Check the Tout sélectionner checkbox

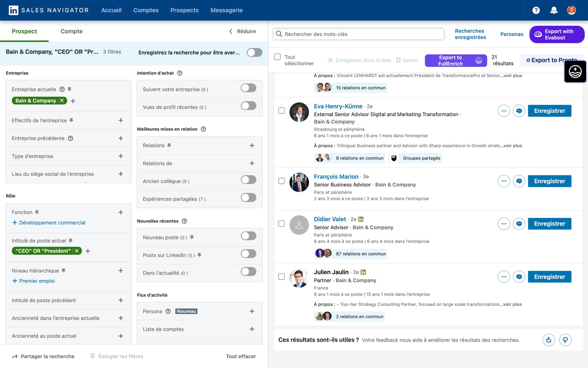pos(277,57)
